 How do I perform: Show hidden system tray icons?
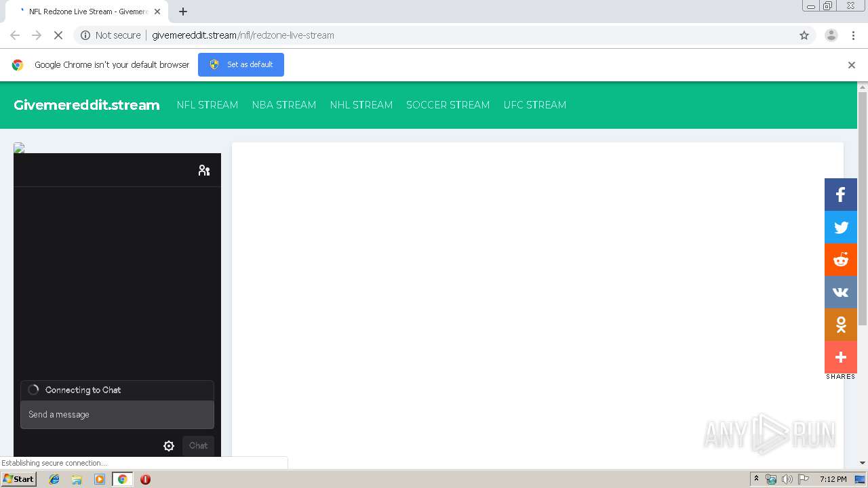[756, 479]
